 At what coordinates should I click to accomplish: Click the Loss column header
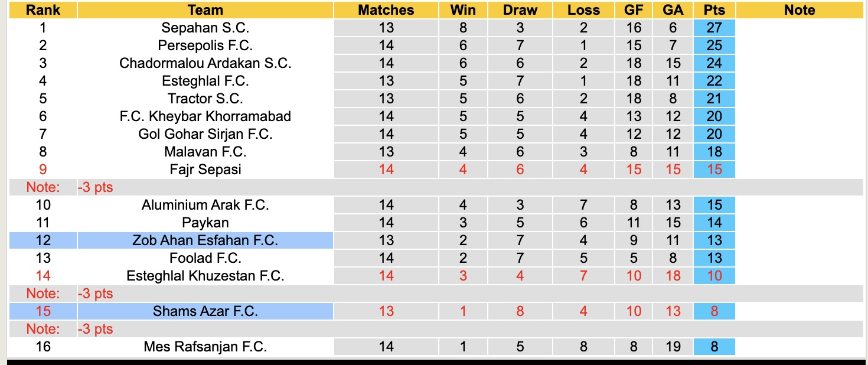click(583, 10)
